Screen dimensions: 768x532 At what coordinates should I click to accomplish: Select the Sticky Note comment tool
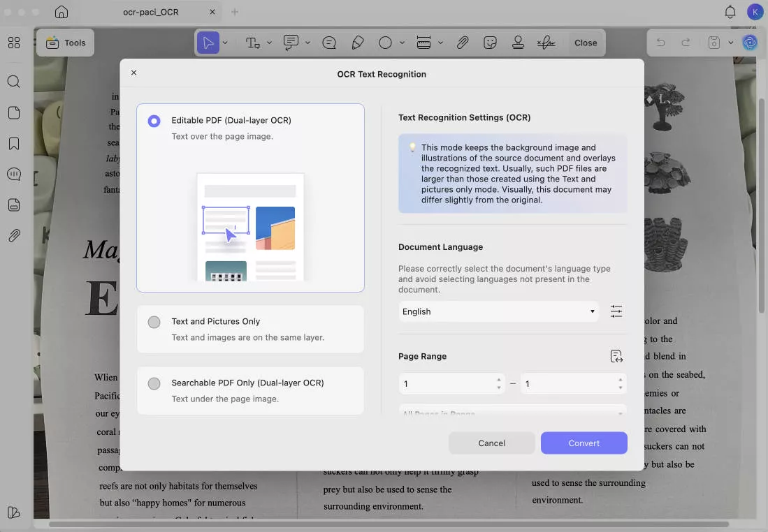pyautogui.click(x=290, y=43)
